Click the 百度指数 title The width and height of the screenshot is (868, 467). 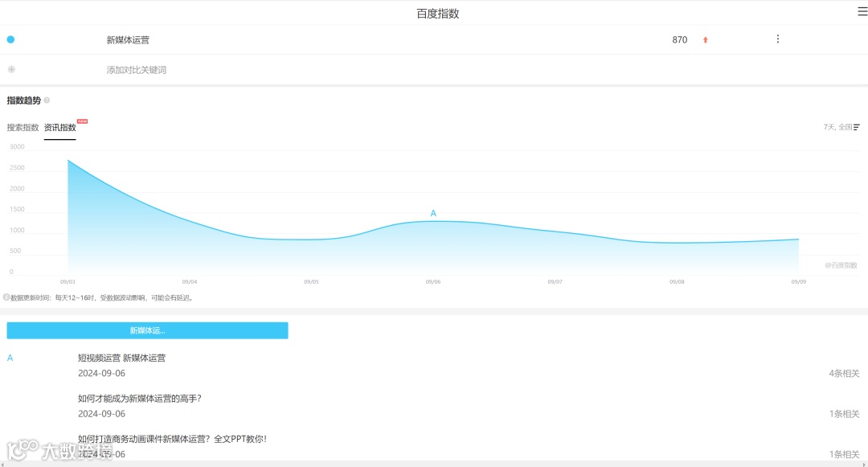[438, 14]
